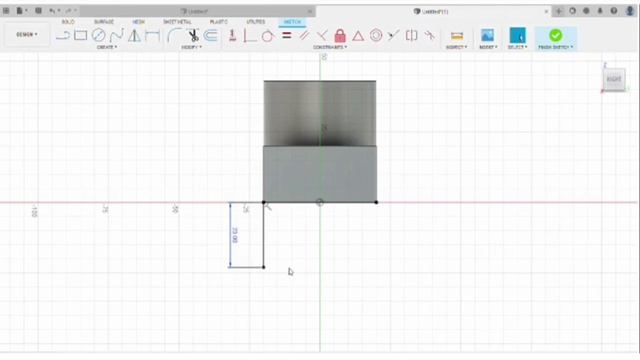Switch to the Sketch tab
This screenshot has height=360, width=640.
292,22
